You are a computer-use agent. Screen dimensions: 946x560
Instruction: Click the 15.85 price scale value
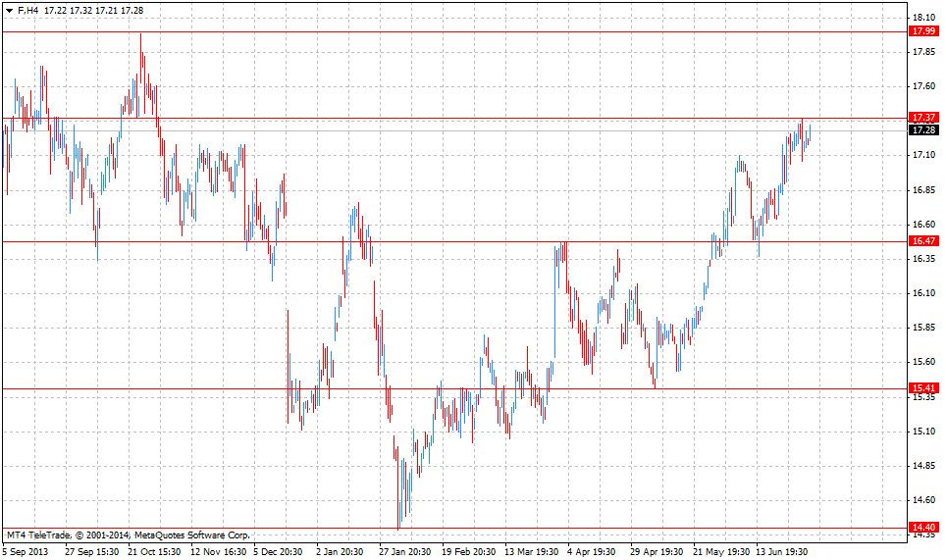pyautogui.click(x=923, y=328)
